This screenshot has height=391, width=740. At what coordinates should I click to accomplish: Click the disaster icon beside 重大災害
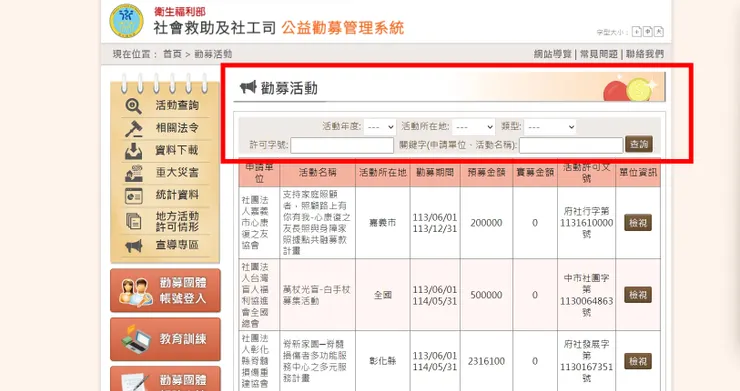pyautogui.click(x=134, y=173)
